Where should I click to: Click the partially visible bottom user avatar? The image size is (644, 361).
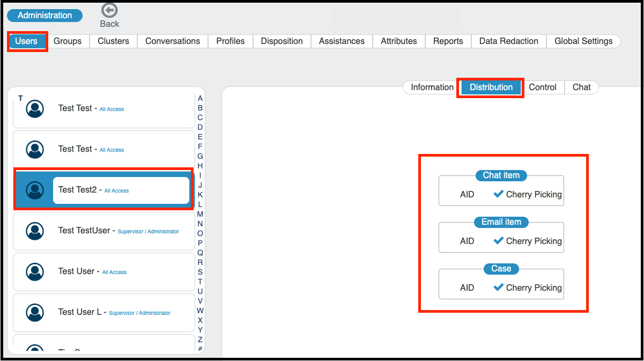[34, 349]
